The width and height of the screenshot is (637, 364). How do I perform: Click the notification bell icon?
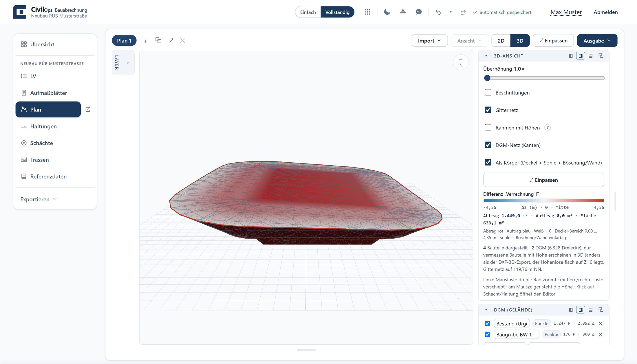coord(403,12)
